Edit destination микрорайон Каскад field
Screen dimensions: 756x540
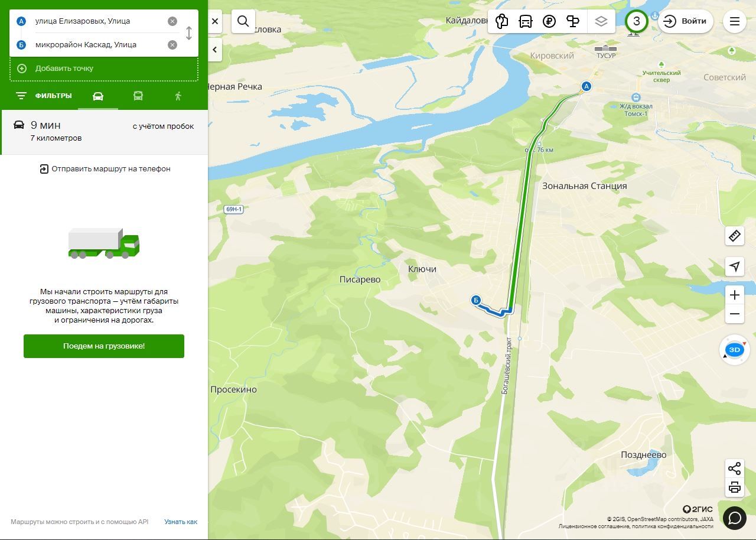click(99, 45)
